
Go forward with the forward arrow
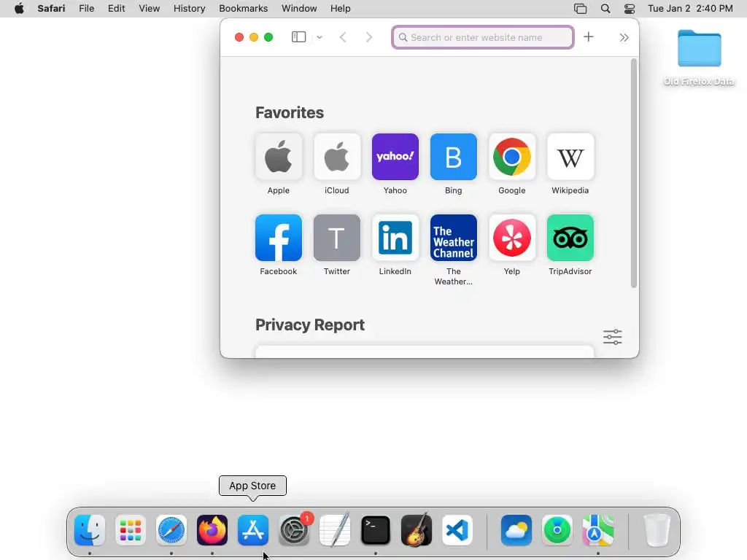coord(368,37)
